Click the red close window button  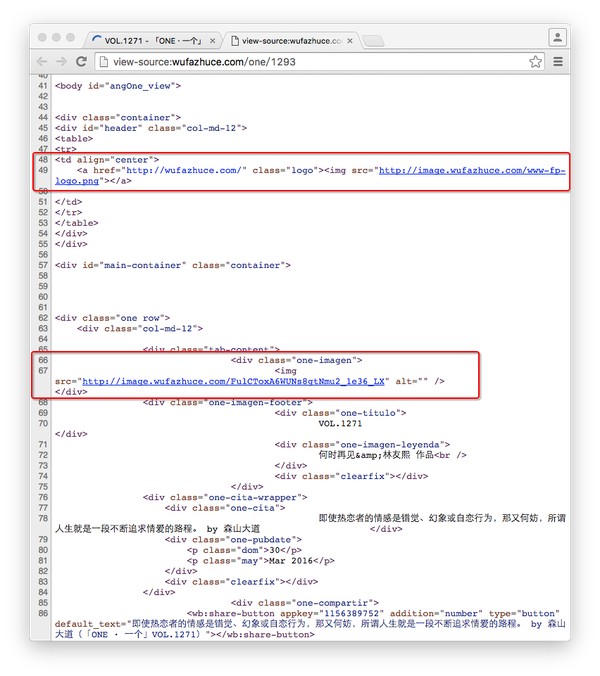(43, 37)
